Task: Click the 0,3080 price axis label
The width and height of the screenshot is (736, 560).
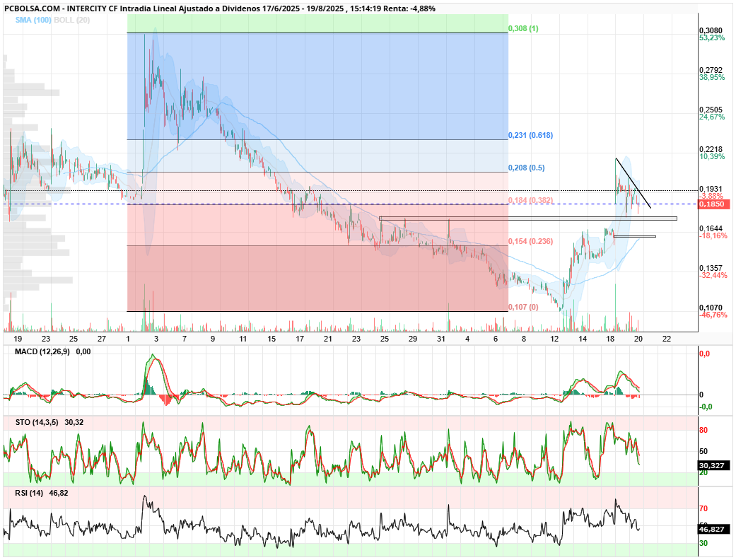Action: tap(711, 30)
